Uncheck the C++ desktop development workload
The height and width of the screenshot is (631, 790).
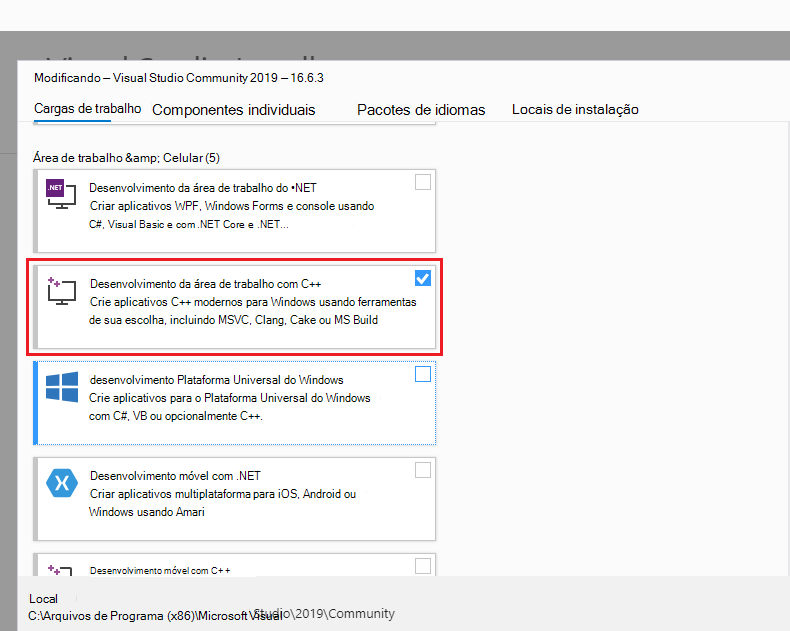tap(423, 278)
